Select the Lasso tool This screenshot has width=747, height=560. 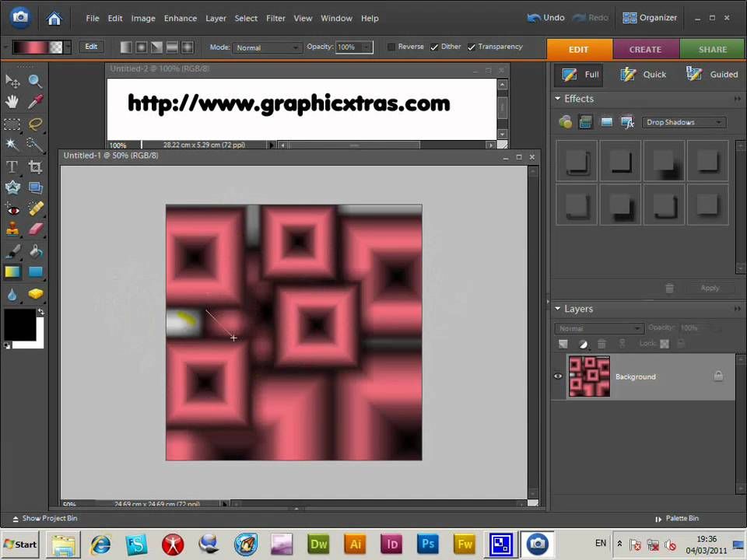(x=35, y=124)
